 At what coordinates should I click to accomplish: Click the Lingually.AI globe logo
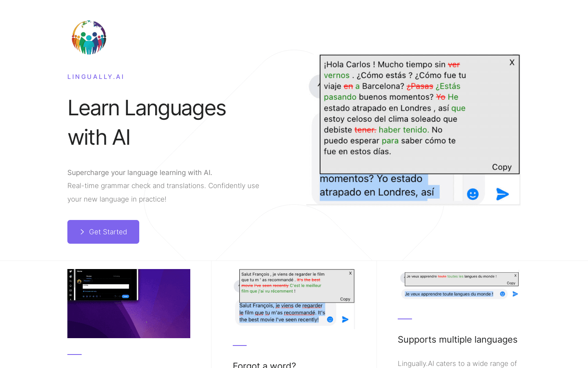[x=89, y=37]
